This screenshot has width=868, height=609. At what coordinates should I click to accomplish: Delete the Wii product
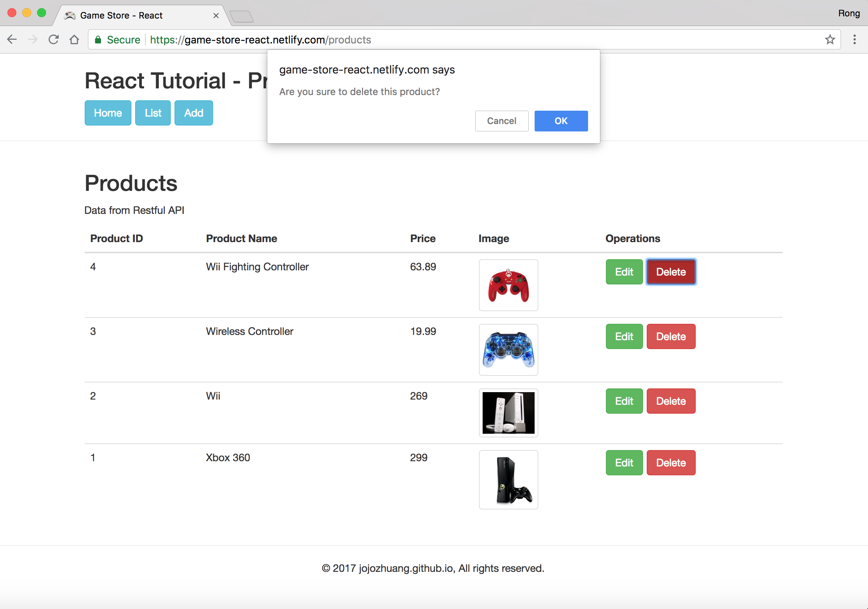pos(671,401)
